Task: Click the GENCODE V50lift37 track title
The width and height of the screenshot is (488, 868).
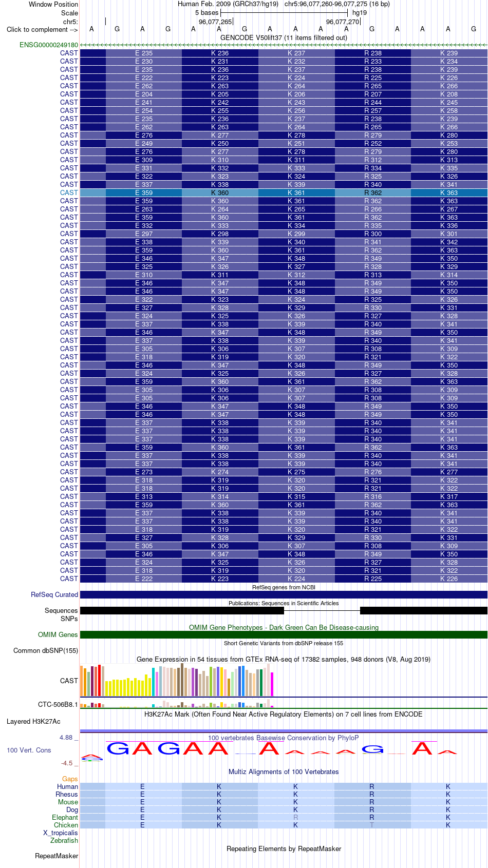Action: tap(284, 38)
